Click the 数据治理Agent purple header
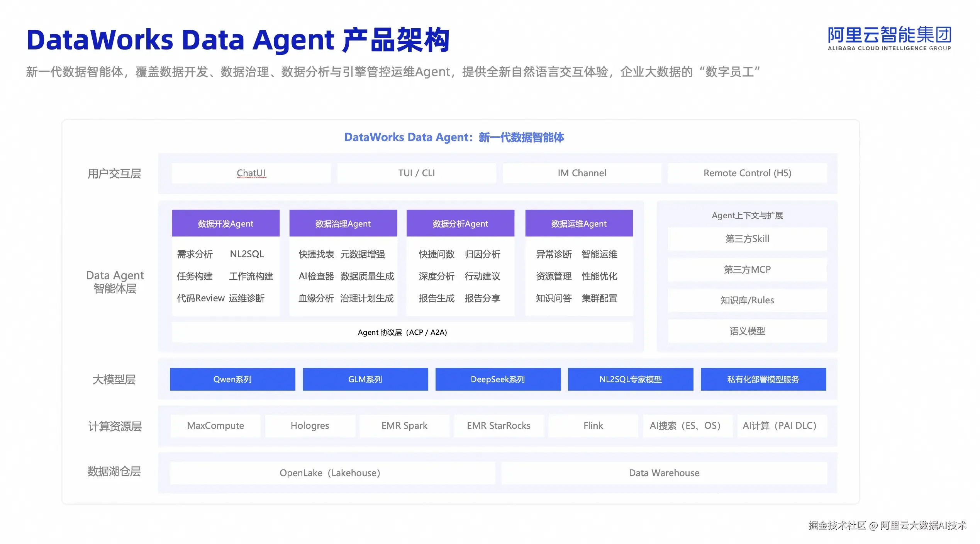The width and height of the screenshot is (980, 544). (343, 223)
